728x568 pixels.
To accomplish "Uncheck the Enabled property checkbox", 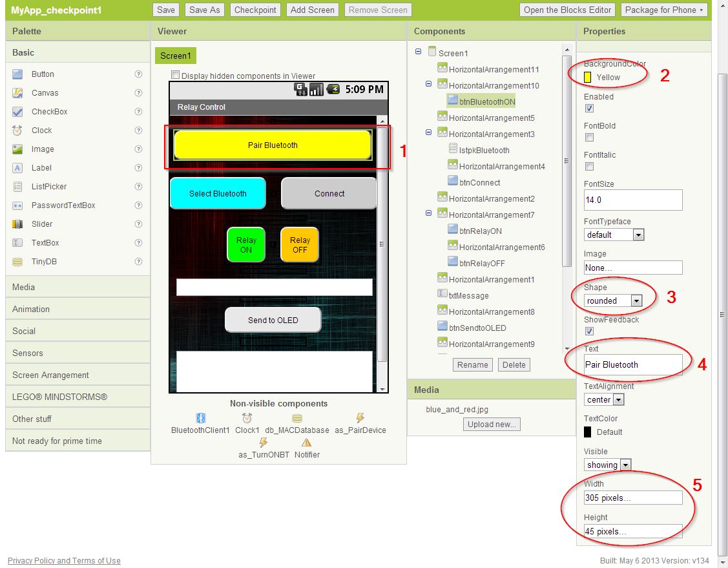I will 589,109.
